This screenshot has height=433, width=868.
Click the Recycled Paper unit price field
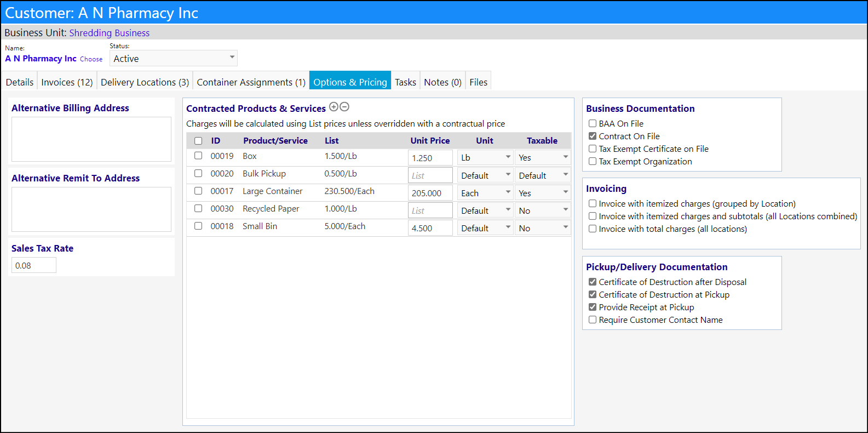point(430,210)
